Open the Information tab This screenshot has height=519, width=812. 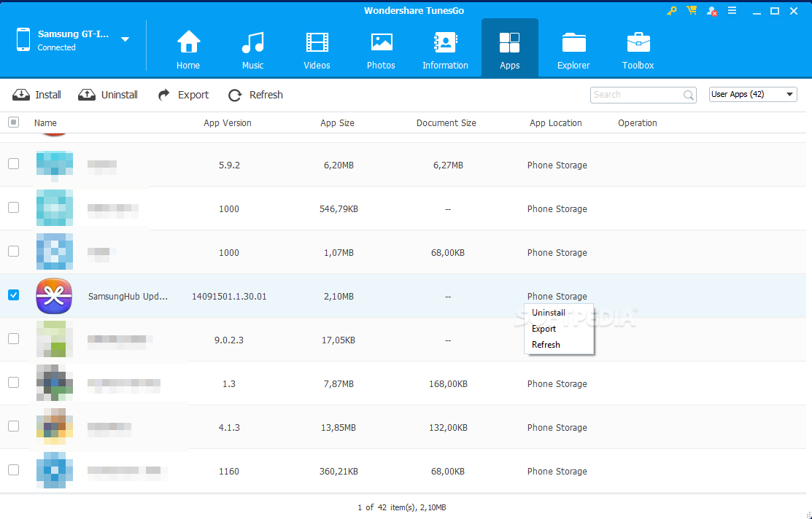click(x=445, y=49)
